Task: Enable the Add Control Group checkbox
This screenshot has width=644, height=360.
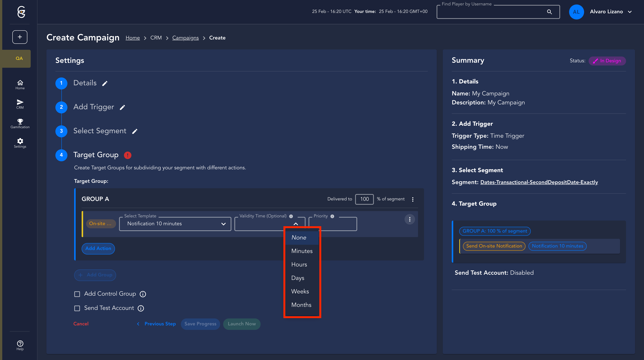Action: coord(77,294)
